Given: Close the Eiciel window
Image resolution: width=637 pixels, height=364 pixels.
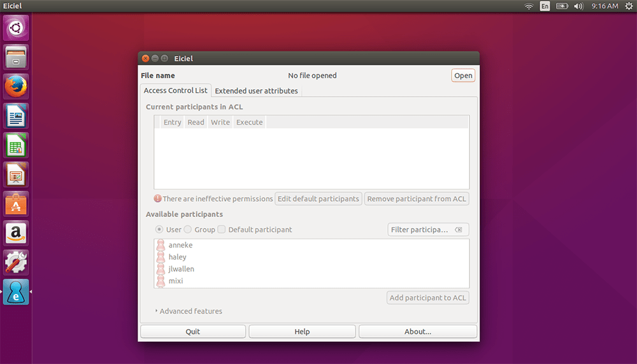Looking at the screenshot, I should click(x=145, y=59).
